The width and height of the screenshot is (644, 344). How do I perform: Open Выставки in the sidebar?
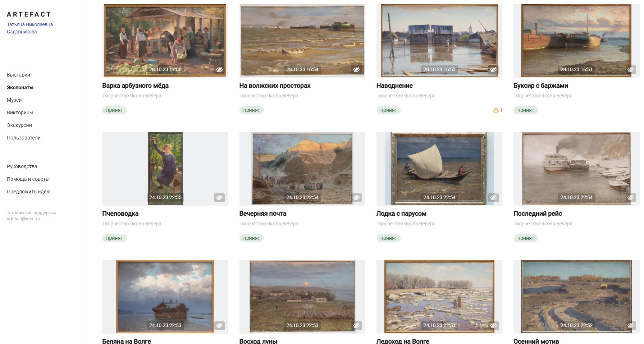tap(18, 75)
